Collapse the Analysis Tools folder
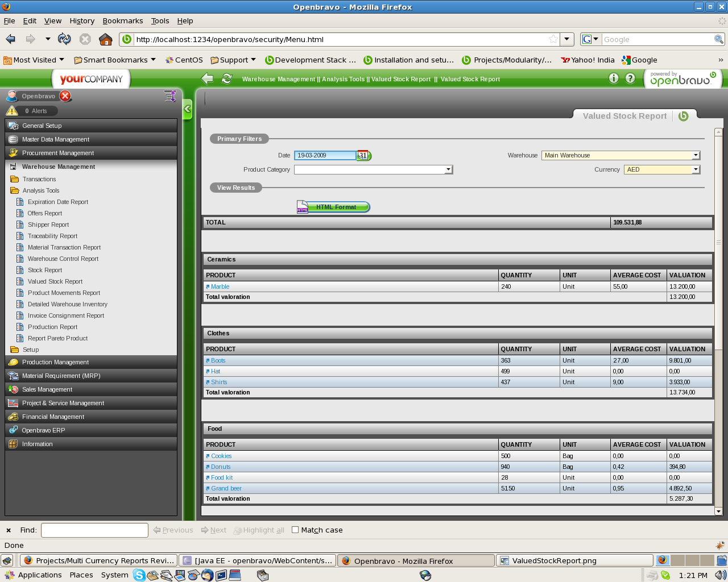This screenshot has height=582, width=728. click(x=40, y=190)
